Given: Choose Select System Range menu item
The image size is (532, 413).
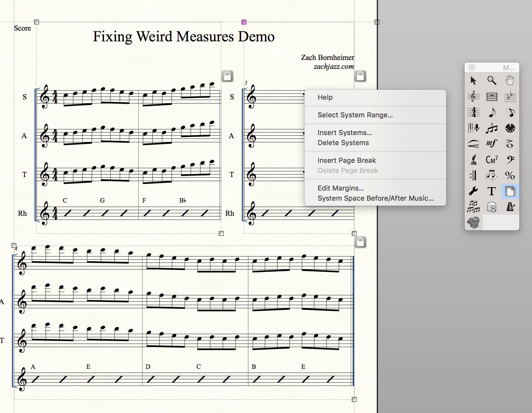Looking at the screenshot, I should coord(355,115).
